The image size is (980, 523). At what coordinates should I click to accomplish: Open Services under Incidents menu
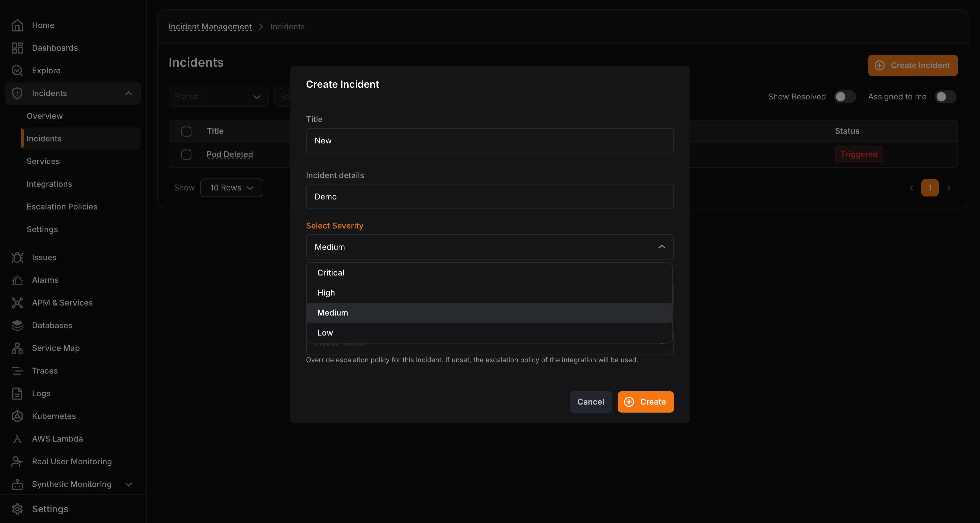[43, 161]
